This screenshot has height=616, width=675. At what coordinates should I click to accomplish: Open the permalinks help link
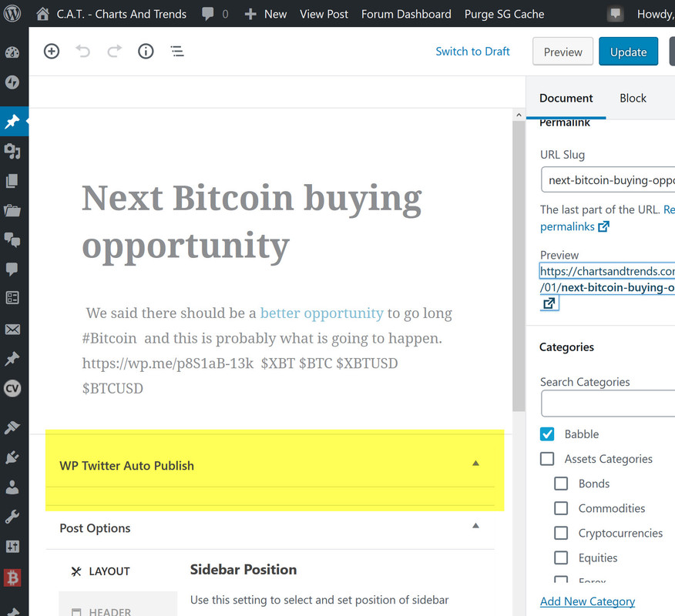[x=574, y=226]
